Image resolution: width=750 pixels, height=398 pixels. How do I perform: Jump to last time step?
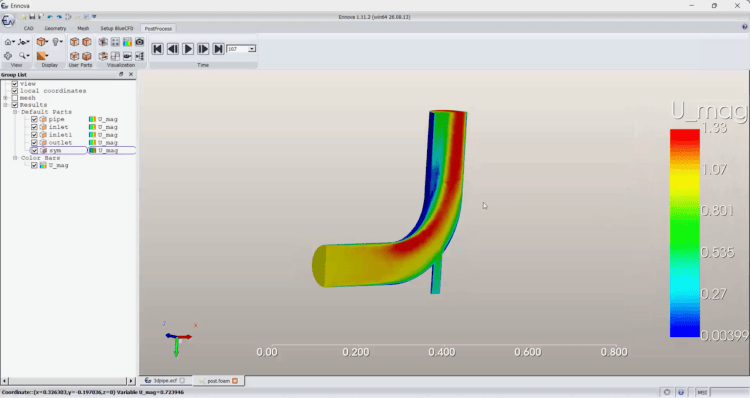pos(218,49)
